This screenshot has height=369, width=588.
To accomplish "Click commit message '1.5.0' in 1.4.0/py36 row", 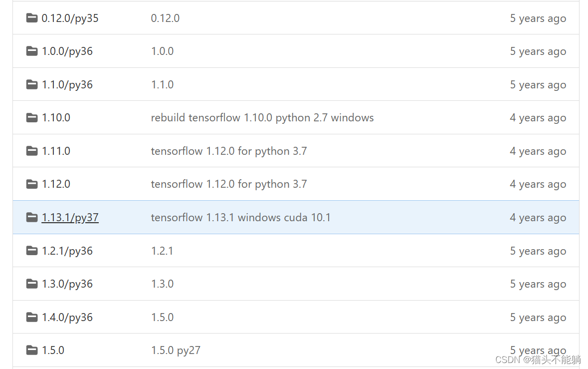I will [162, 317].
